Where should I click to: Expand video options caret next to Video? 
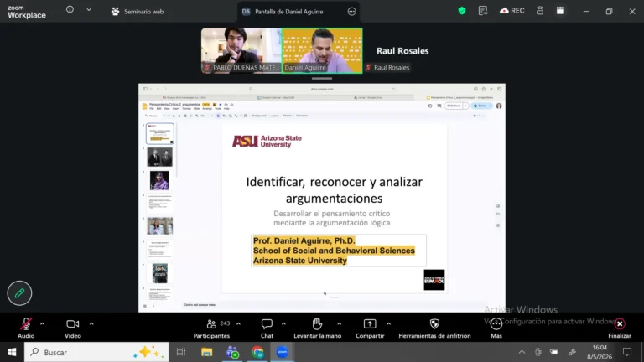pos(91,323)
